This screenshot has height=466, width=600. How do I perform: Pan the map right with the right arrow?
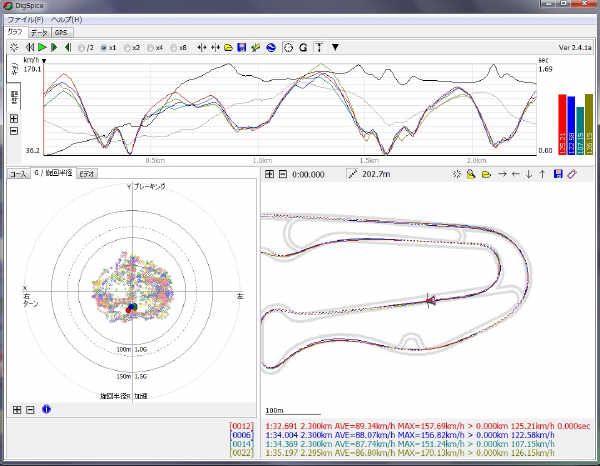(502, 174)
